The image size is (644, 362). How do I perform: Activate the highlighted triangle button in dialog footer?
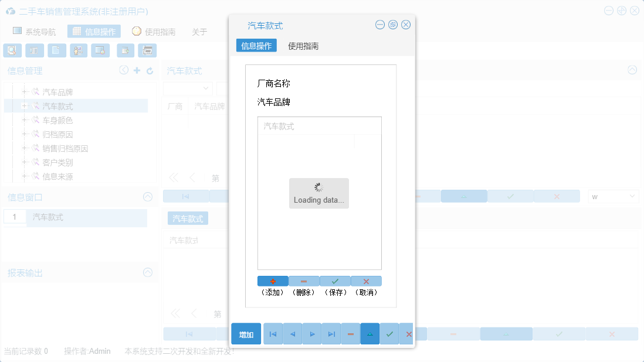tap(370, 333)
